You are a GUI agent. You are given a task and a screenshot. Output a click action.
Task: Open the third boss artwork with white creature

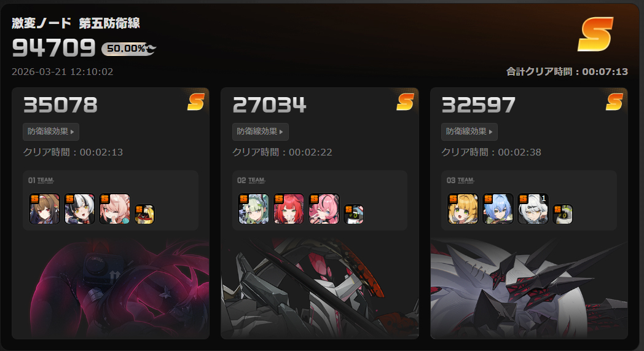coord(529,288)
